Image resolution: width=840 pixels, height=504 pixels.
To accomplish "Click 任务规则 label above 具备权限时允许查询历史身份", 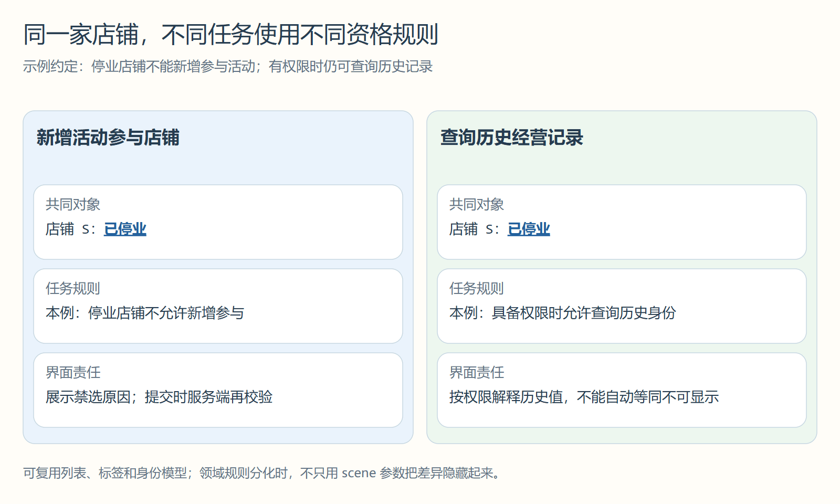I will 477,288.
